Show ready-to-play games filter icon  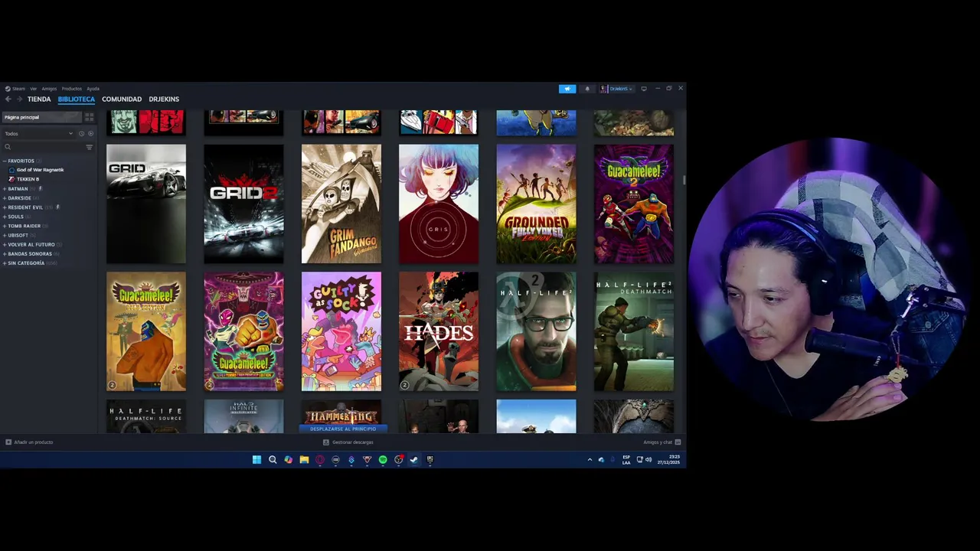point(90,134)
